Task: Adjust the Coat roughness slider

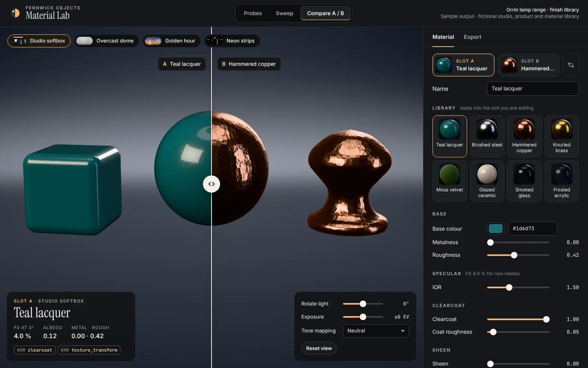Action: 518,332
